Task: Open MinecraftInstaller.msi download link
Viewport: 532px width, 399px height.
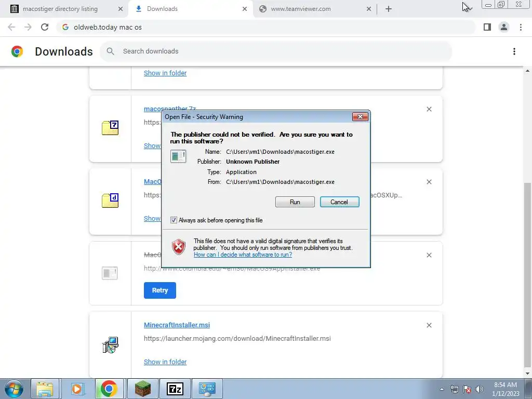Action: (177, 325)
